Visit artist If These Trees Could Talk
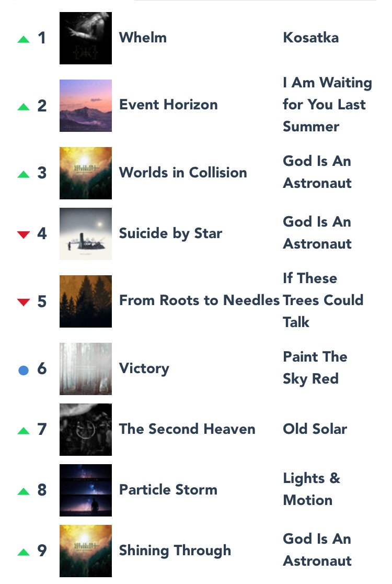This screenshot has height=584, width=392. pyautogui.click(x=323, y=300)
